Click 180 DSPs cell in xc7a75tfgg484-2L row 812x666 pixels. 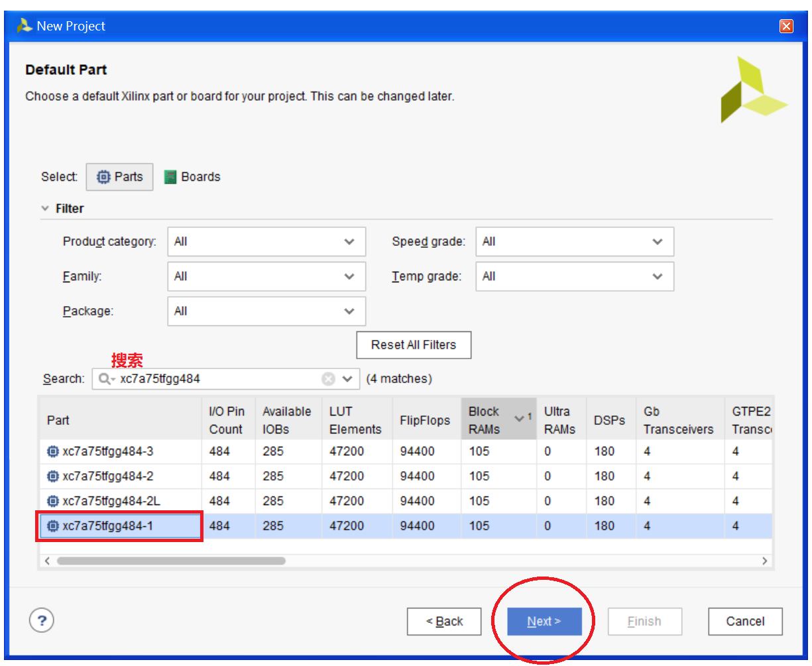[x=610, y=501]
